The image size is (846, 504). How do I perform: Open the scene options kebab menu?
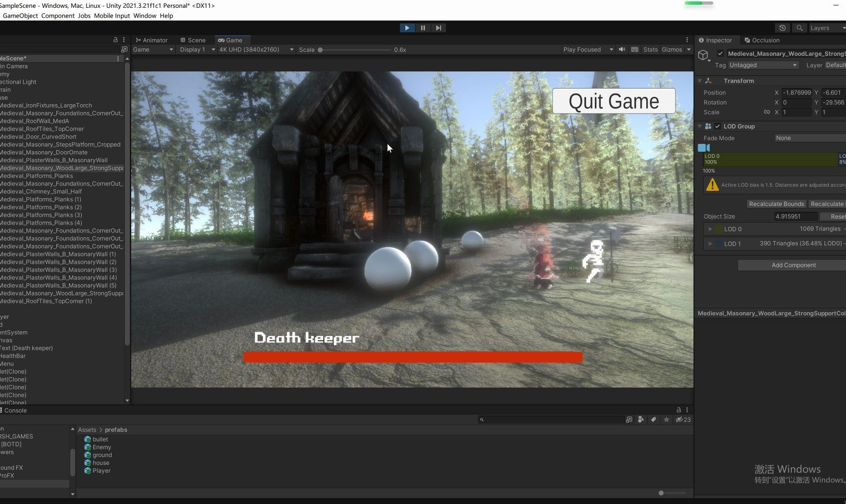[117, 58]
